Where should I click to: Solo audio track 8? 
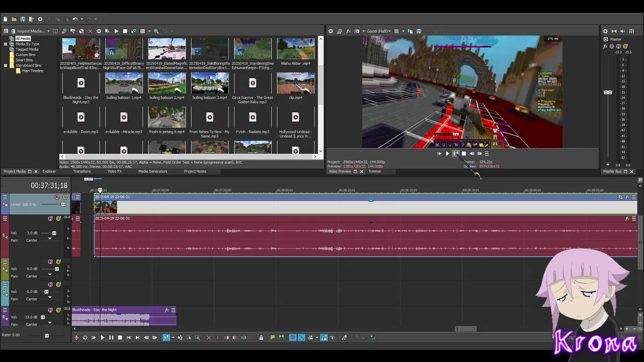[58, 310]
